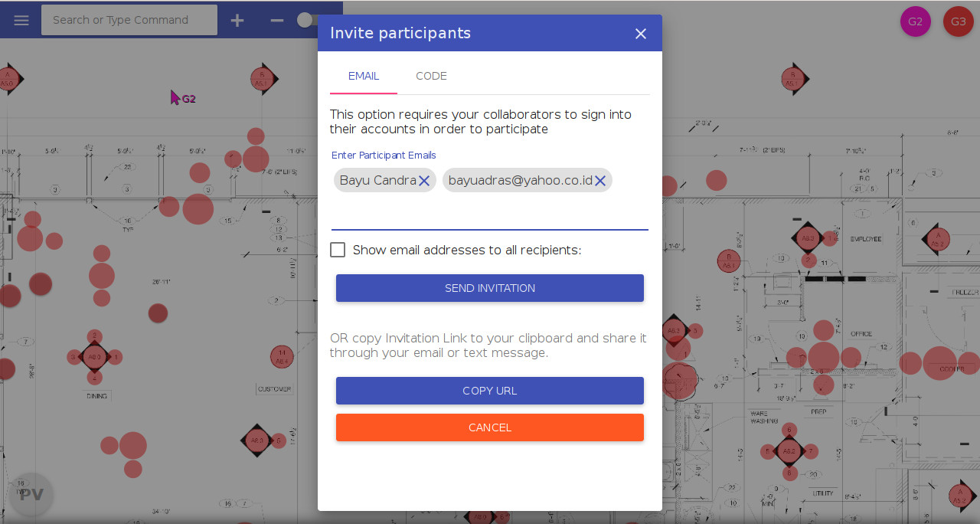Image resolution: width=980 pixels, height=524 pixels.
Task: Select the EMAIL tab
Action: tap(364, 76)
